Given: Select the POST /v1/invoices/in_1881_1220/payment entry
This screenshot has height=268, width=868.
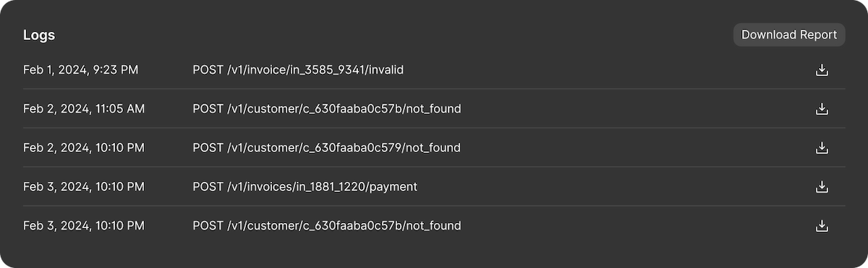Looking at the screenshot, I should [305, 188].
